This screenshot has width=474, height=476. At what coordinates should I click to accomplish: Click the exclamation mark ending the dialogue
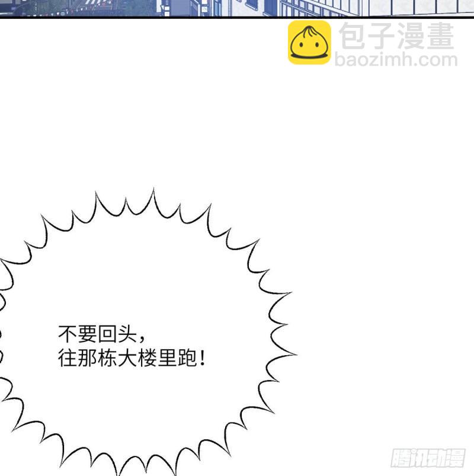(x=203, y=359)
